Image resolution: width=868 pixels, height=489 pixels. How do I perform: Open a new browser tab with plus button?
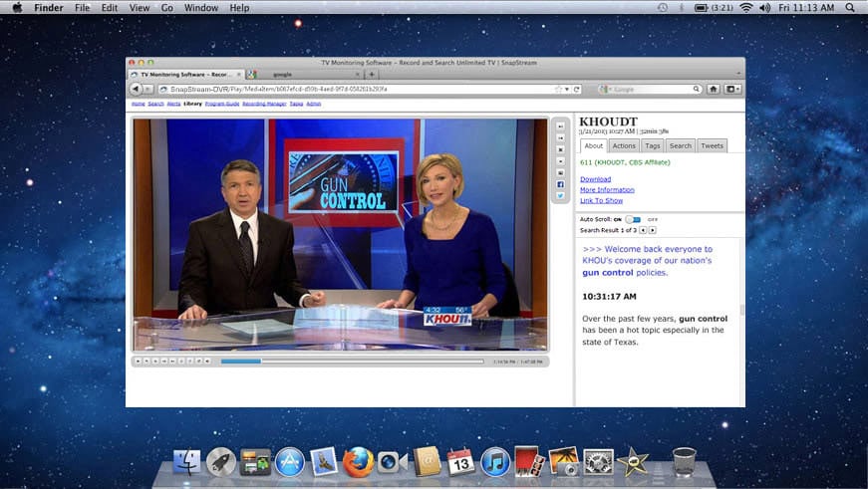click(372, 74)
